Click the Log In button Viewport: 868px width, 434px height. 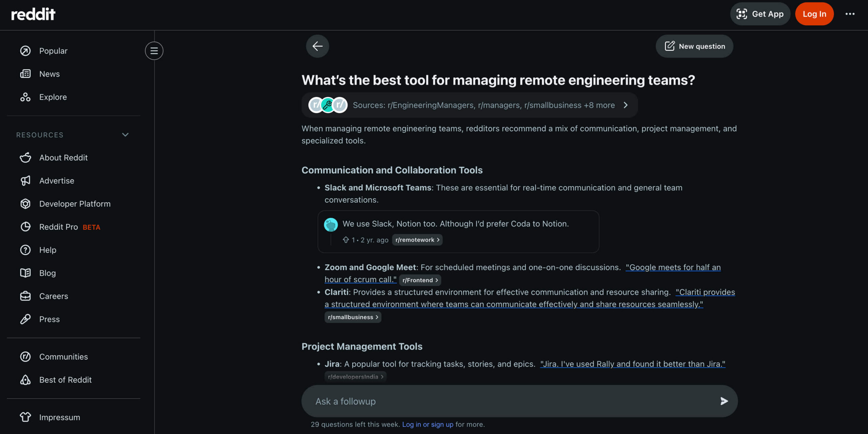[x=814, y=14]
